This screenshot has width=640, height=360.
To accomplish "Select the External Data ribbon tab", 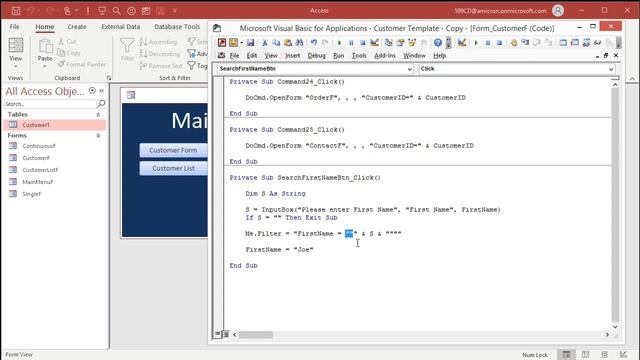I will point(120,27).
